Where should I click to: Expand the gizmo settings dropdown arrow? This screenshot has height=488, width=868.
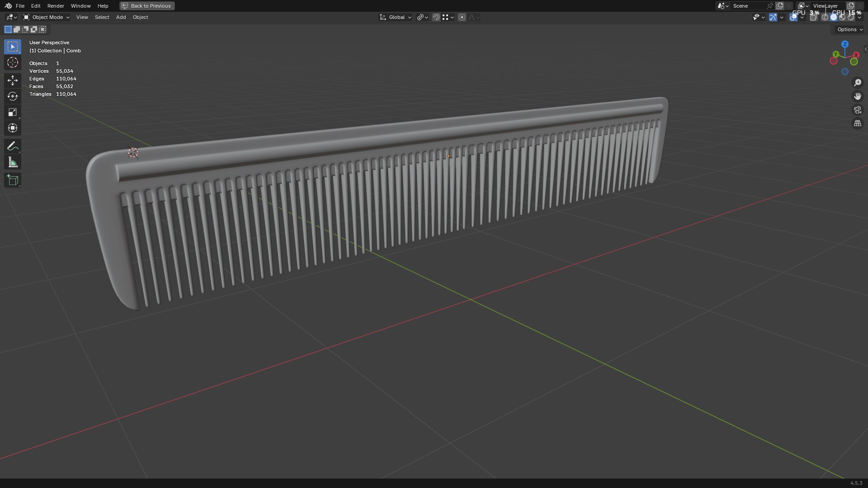click(x=782, y=17)
